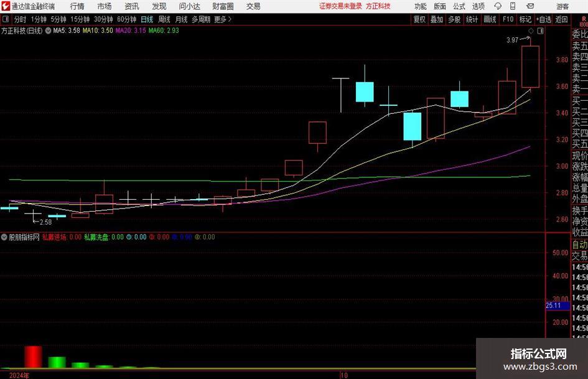Open the 公式 menu
Viewport: 588px width, 379px height.
click(459, 6)
